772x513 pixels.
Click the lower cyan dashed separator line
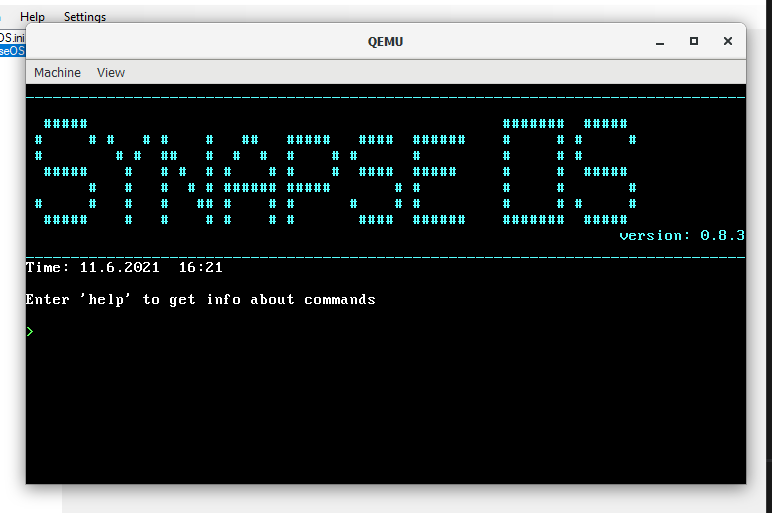(386, 257)
